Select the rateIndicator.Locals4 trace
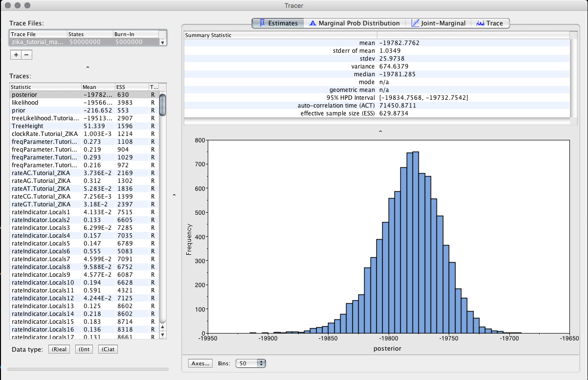 (x=85, y=236)
